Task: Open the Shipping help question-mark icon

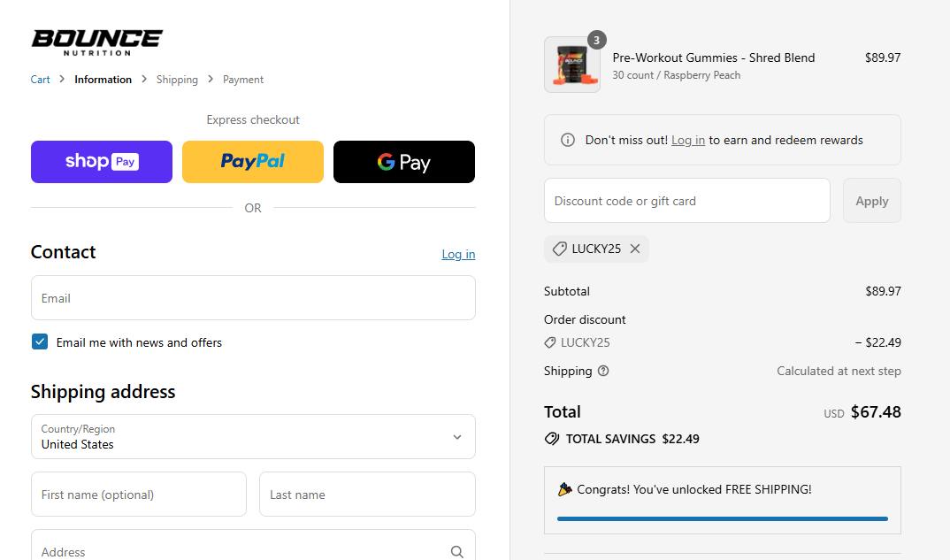Action: [603, 371]
